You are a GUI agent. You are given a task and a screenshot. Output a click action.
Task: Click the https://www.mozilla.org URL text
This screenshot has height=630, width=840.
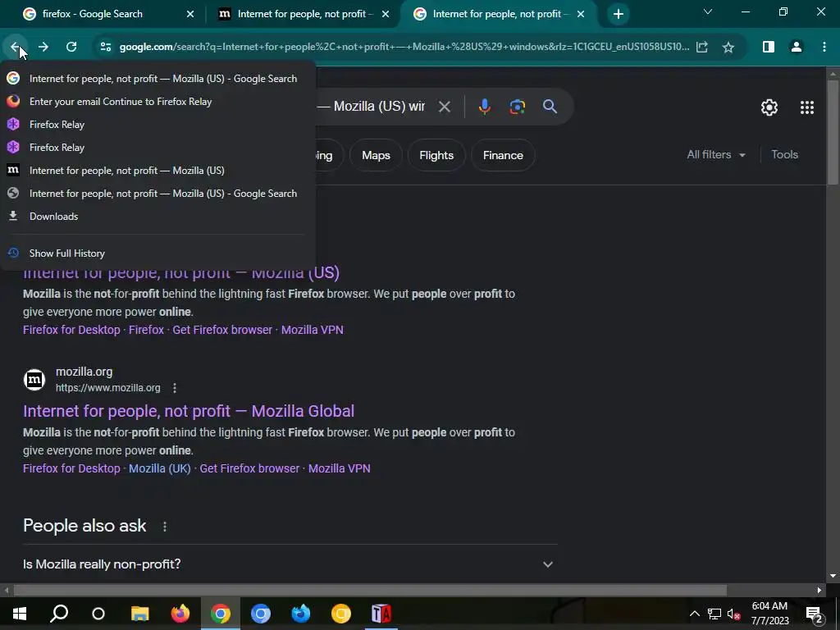click(x=108, y=388)
